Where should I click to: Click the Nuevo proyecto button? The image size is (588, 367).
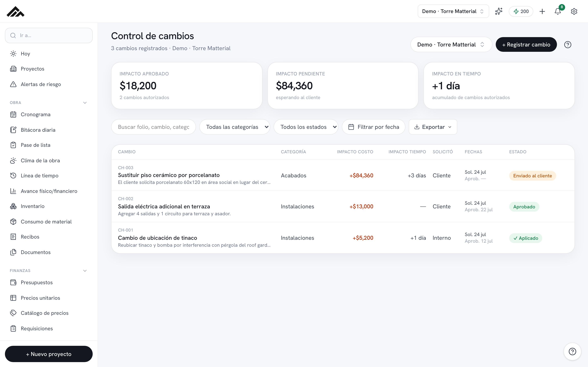click(x=49, y=354)
